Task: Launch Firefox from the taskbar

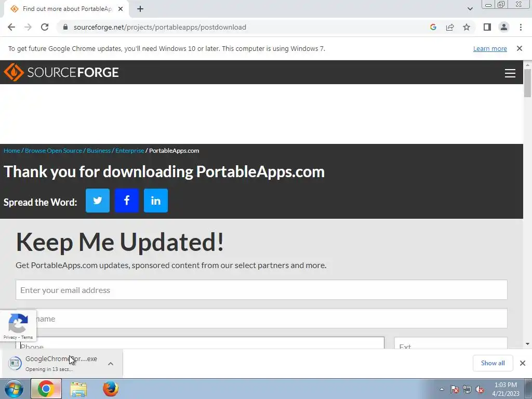Action: 111,389
